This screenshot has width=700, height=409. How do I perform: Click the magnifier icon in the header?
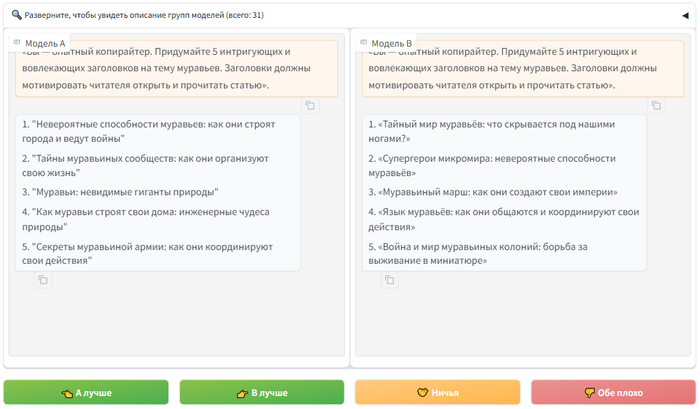point(16,15)
